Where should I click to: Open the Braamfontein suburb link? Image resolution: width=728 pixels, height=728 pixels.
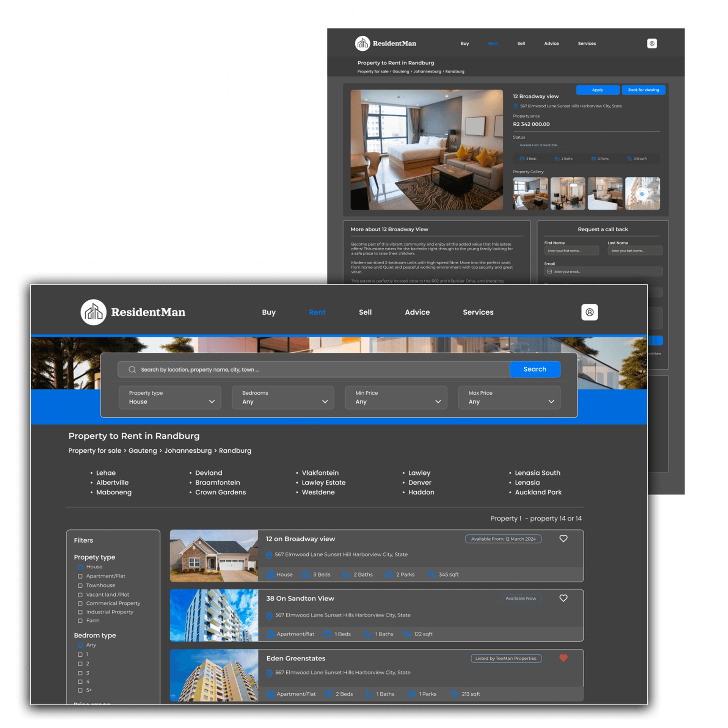(x=218, y=482)
